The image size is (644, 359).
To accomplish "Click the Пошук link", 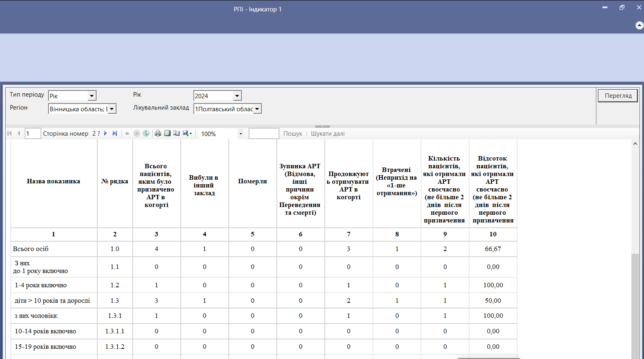I will pos(293,134).
